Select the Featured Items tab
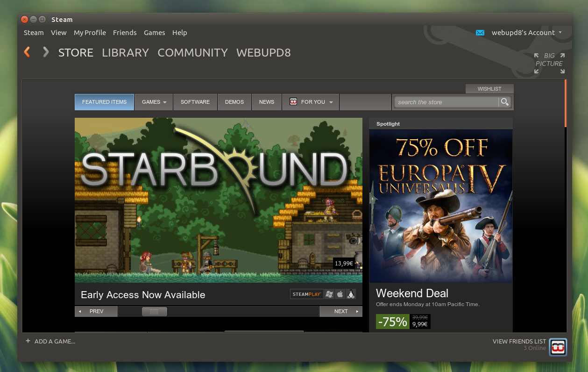 pos(104,102)
